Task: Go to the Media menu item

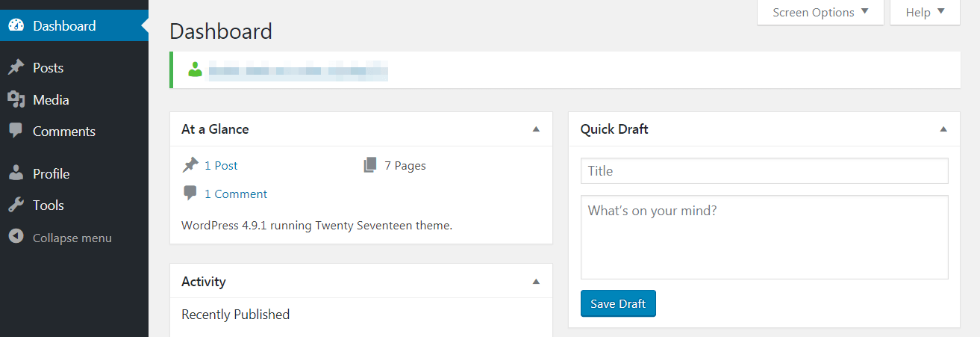Action: coord(74,99)
